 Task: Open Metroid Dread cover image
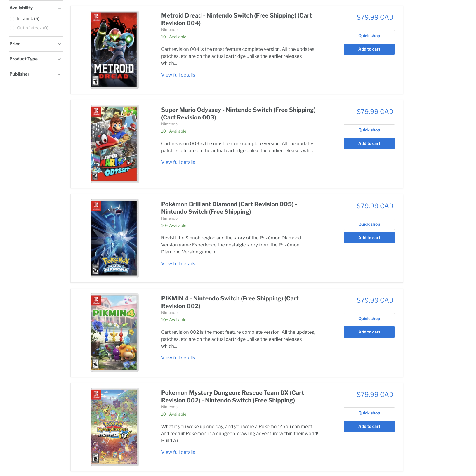pos(114,50)
